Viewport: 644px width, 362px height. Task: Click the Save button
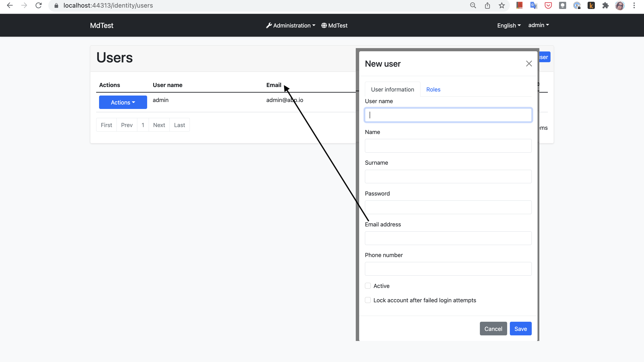521,328
